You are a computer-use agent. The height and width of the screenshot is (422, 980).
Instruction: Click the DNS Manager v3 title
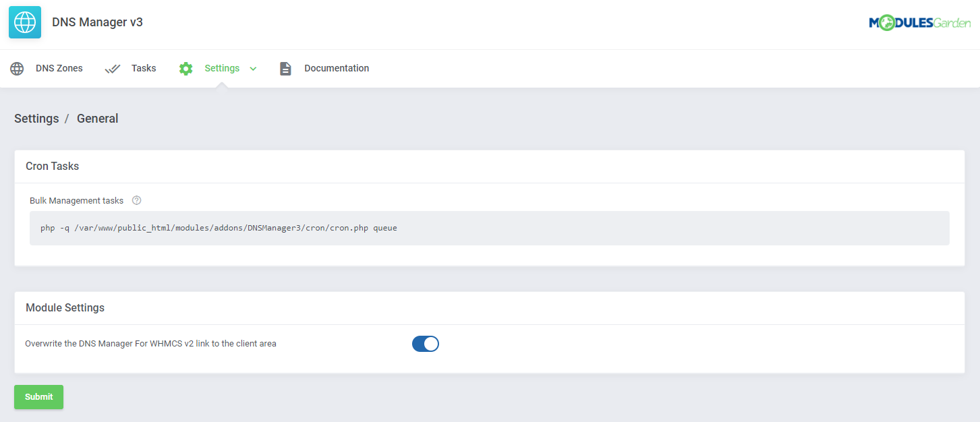click(97, 22)
